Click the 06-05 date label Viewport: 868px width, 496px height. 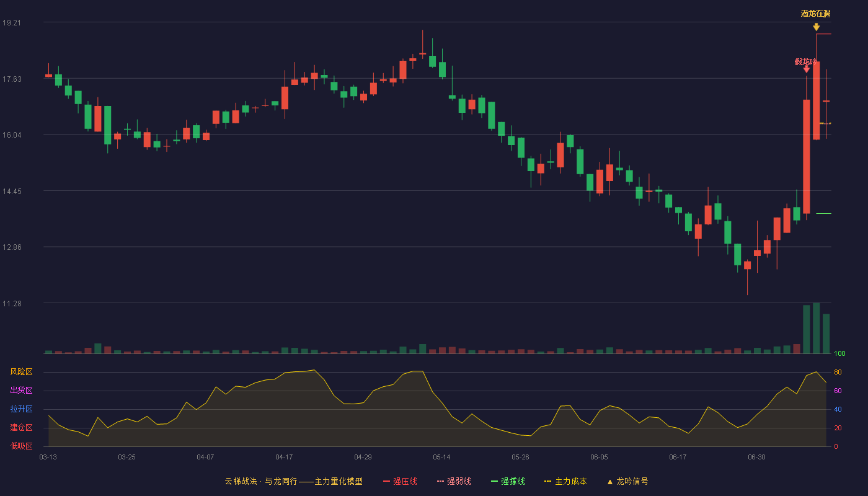[599, 457]
